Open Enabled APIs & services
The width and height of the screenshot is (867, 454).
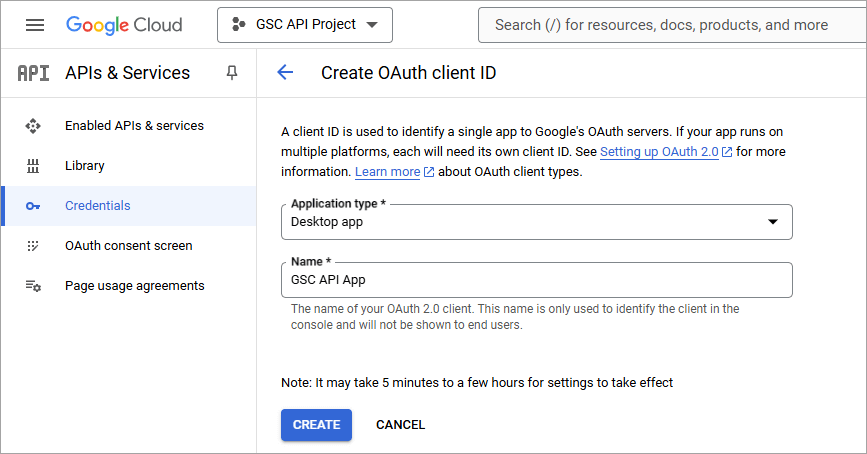[x=134, y=126]
